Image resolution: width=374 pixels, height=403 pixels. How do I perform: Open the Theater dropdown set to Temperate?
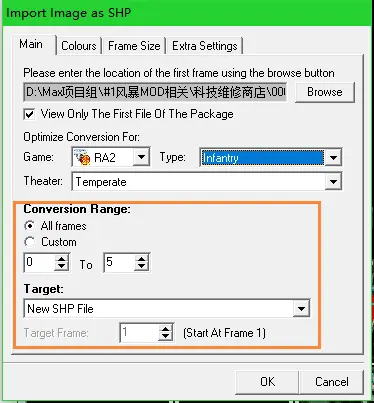pos(333,182)
